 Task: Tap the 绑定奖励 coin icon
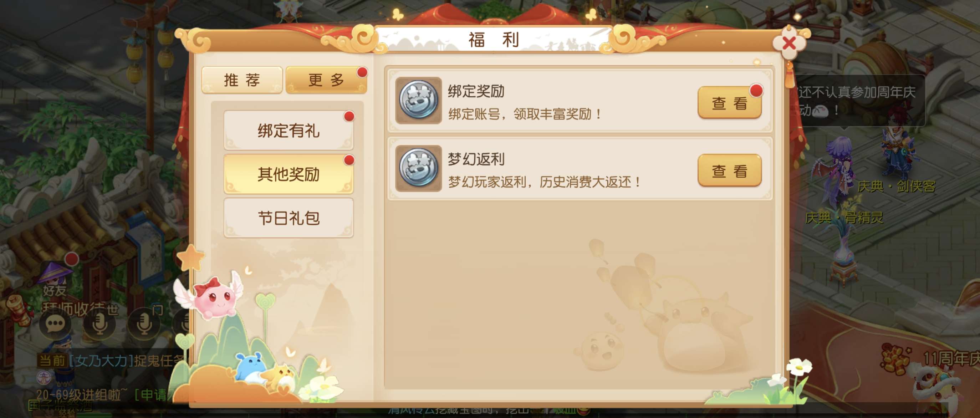(418, 101)
